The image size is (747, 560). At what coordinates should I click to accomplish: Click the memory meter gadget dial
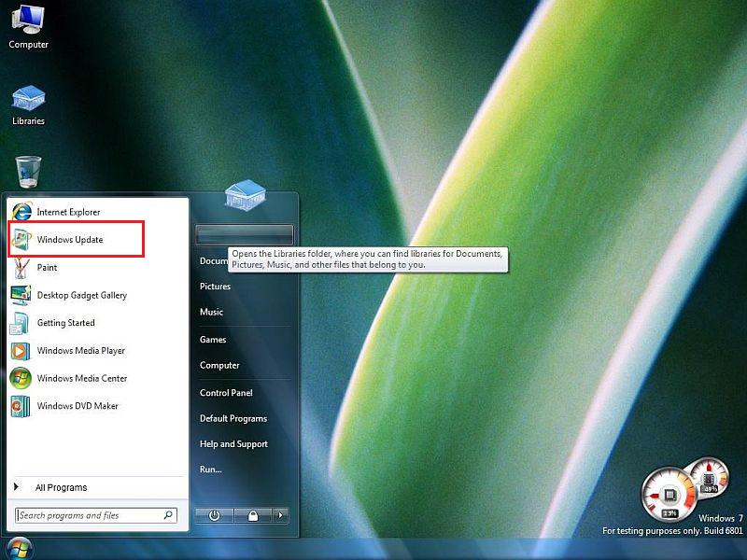pos(710,477)
